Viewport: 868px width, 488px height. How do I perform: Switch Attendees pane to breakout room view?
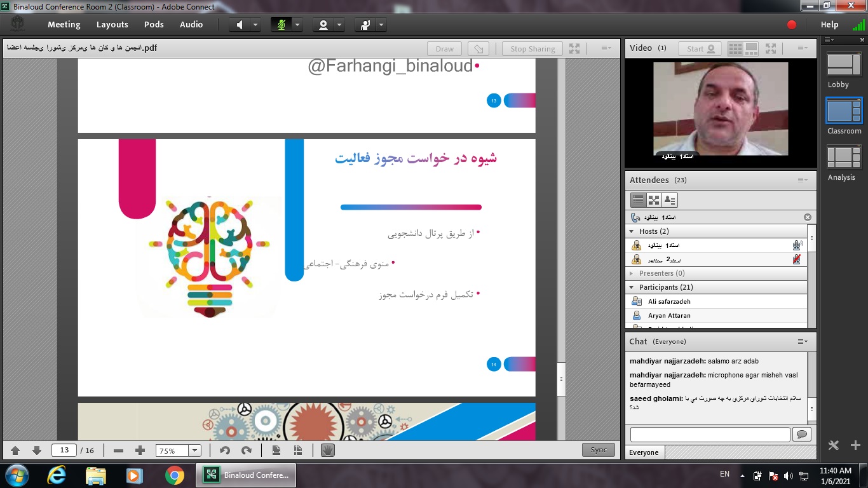tap(654, 200)
